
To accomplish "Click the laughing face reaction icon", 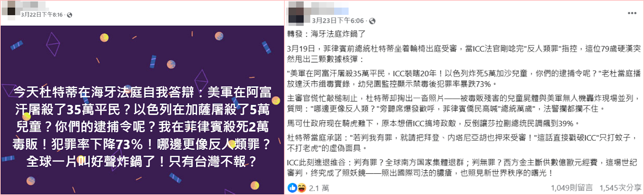I will [301, 187].
